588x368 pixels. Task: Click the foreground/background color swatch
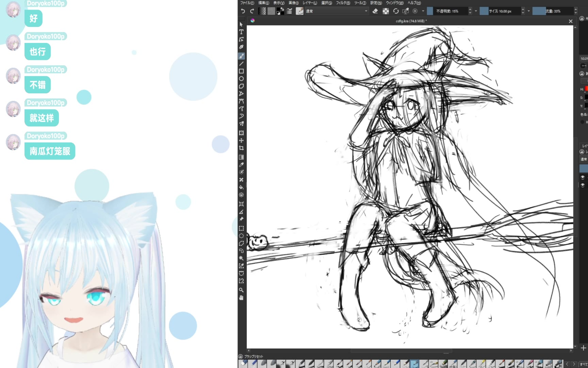(280, 11)
